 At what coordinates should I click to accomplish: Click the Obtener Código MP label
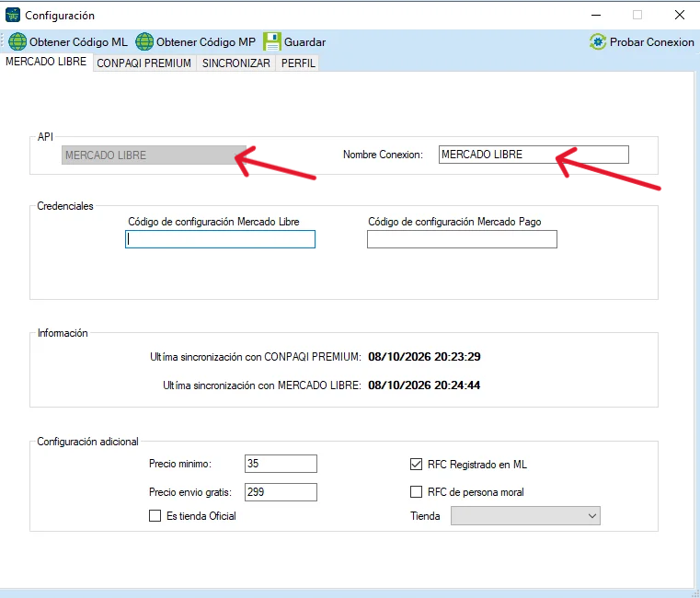[206, 42]
